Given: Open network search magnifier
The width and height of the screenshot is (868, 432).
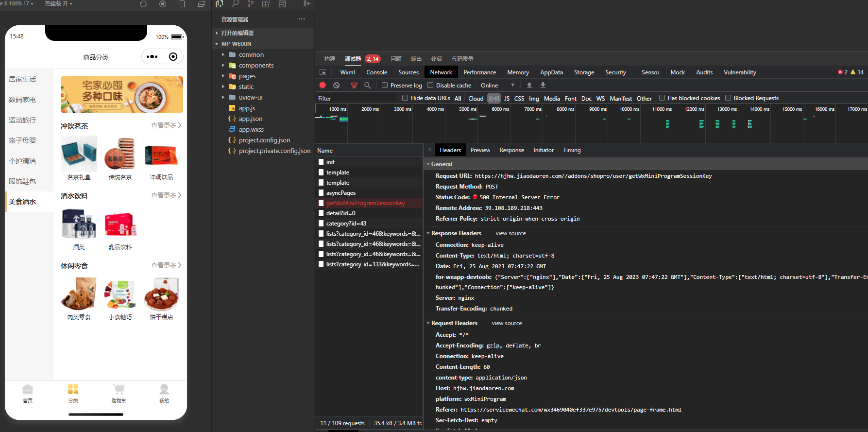Looking at the screenshot, I should (x=368, y=85).
